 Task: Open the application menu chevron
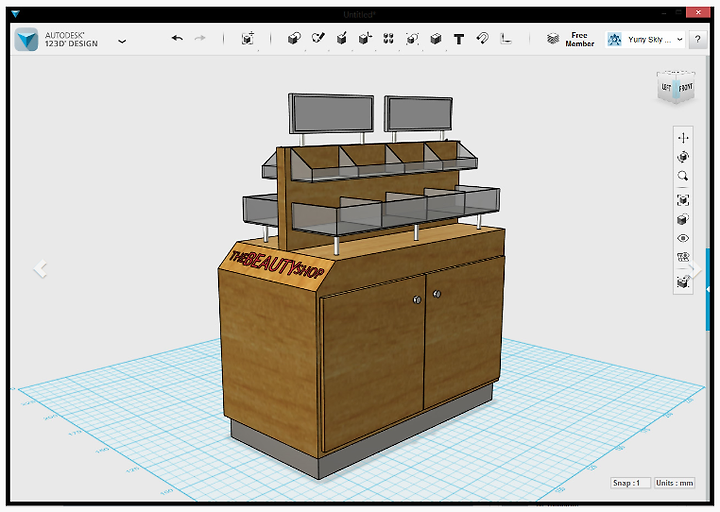click(122, 41)
